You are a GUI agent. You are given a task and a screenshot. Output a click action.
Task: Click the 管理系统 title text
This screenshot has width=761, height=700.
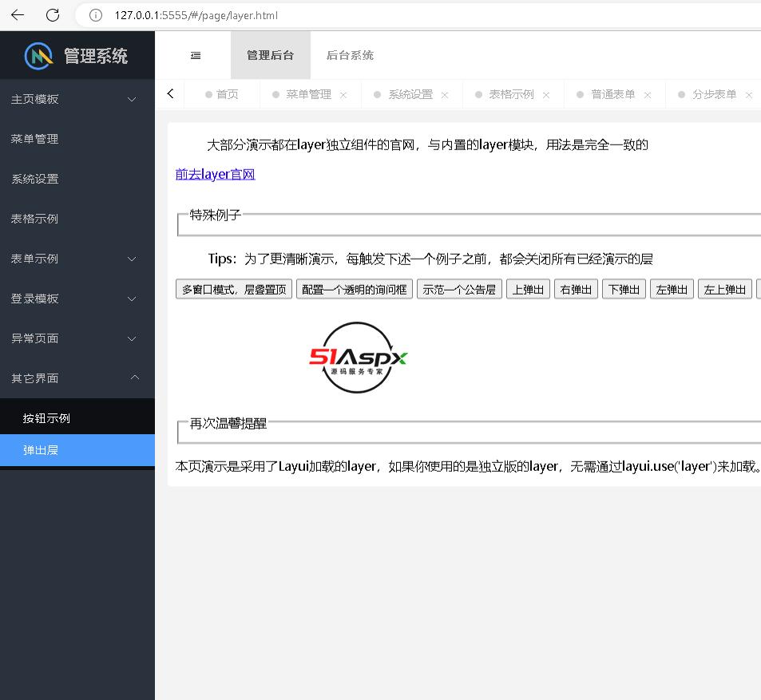(x=96, y=56)
